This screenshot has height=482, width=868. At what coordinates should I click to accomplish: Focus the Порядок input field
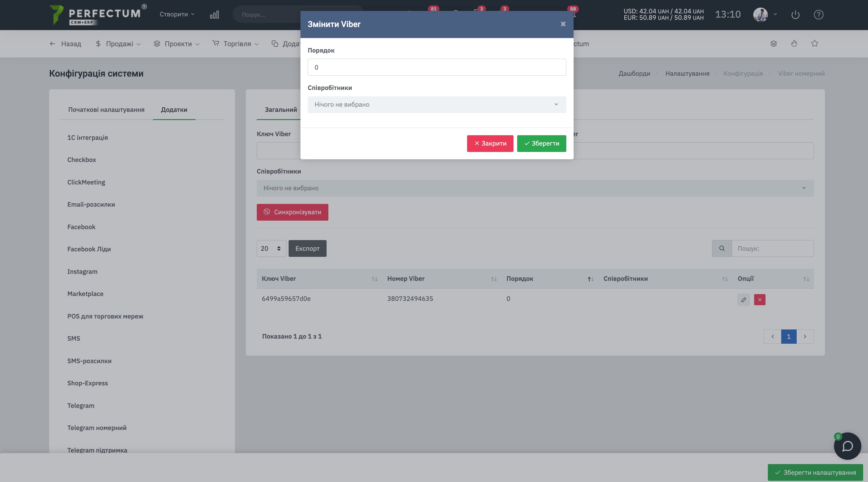click(x=437, y=67)
